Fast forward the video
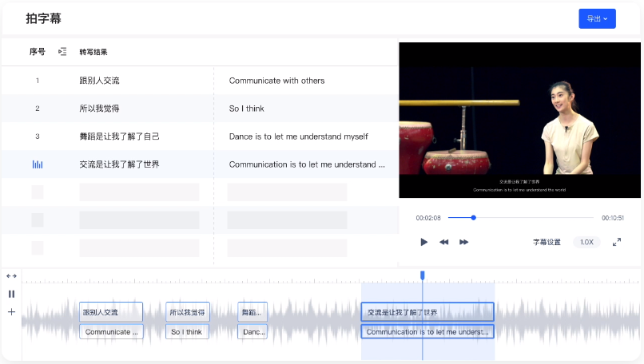 point(463,242)
